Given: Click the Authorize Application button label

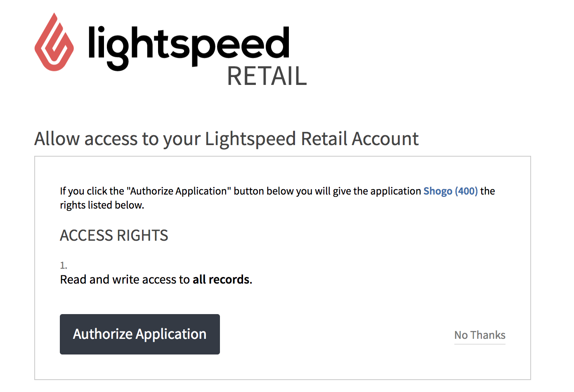Looking at the screenshot, I should [139, 334].
